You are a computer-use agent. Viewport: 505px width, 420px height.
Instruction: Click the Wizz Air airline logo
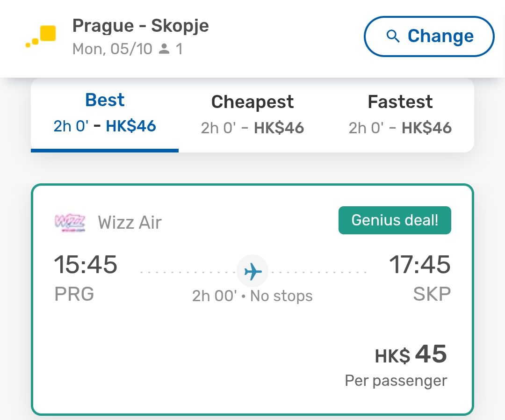click(70, 222)
